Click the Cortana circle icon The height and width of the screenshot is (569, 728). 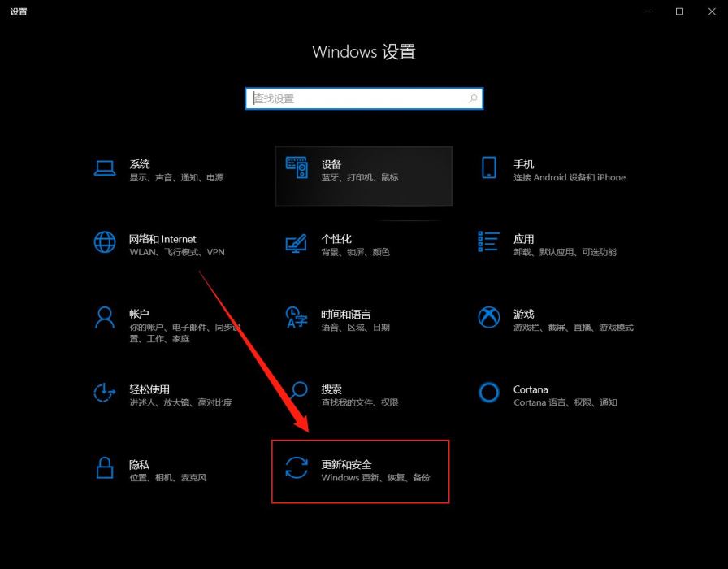point(489,393)
